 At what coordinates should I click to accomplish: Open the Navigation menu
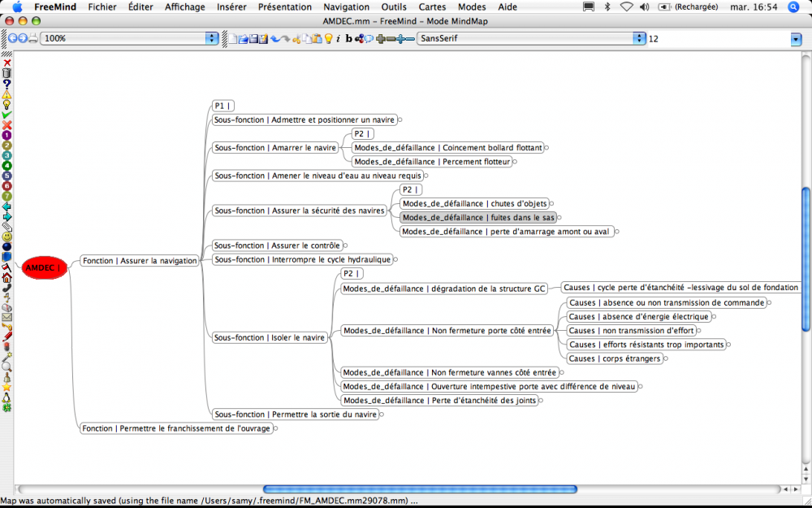(x=346, y=7)
